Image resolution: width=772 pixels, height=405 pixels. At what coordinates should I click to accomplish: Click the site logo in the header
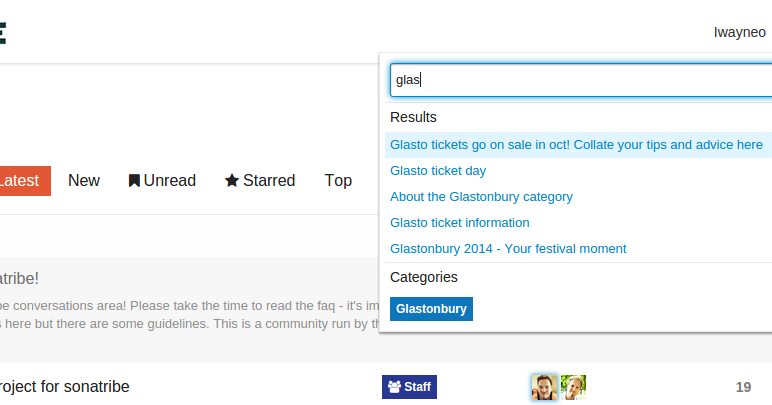coord(3,33)
